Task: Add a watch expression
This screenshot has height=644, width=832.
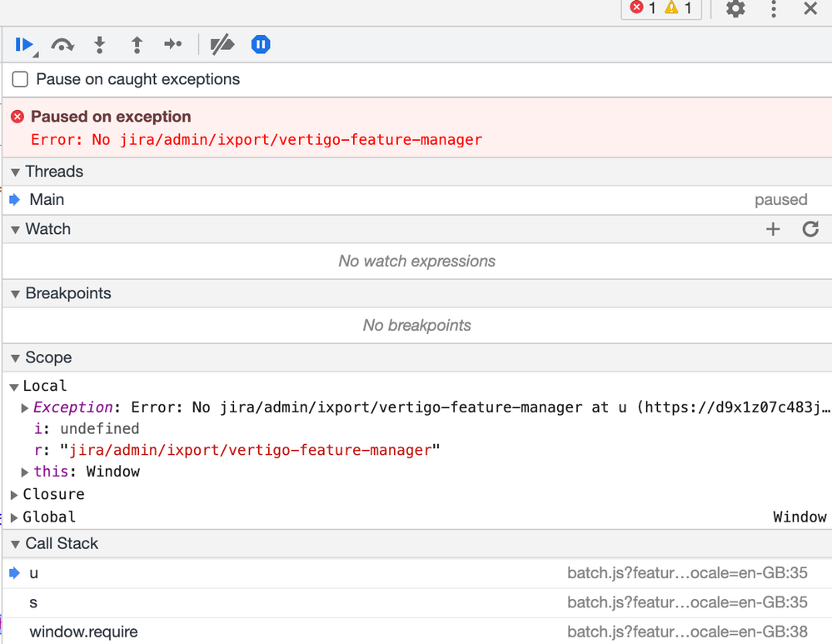Action: 773,229
